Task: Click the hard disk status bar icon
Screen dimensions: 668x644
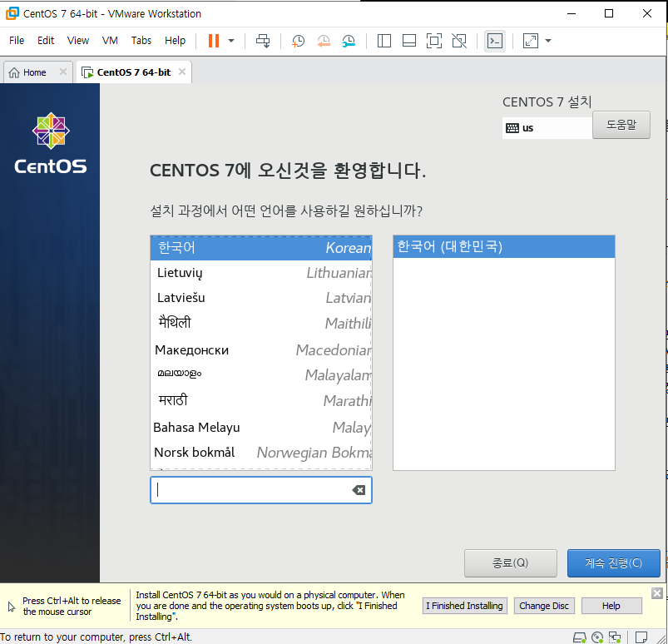Action: coord(579,637)
